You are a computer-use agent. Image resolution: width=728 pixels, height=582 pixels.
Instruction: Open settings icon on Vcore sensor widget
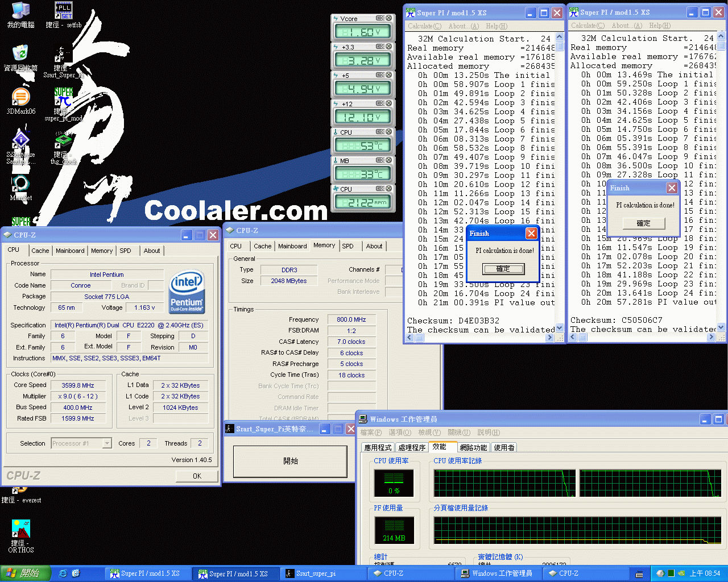pos(379,18)
